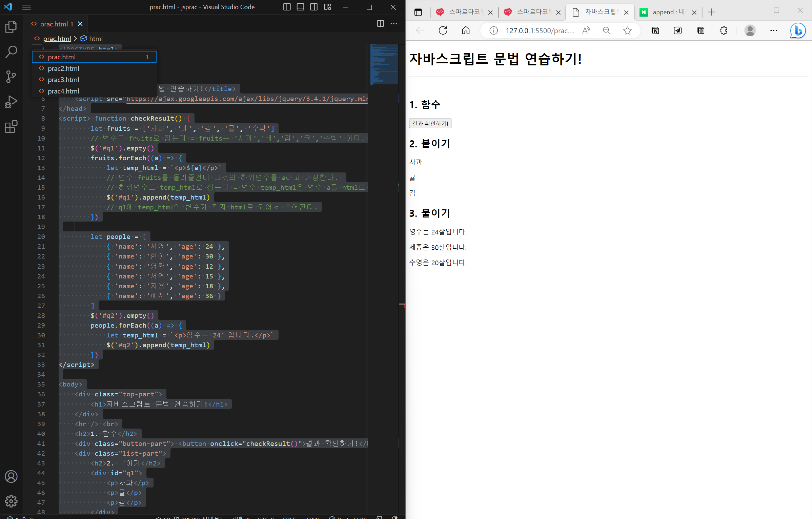
Task: Open Customize Layout button
Action: [327, 7]
